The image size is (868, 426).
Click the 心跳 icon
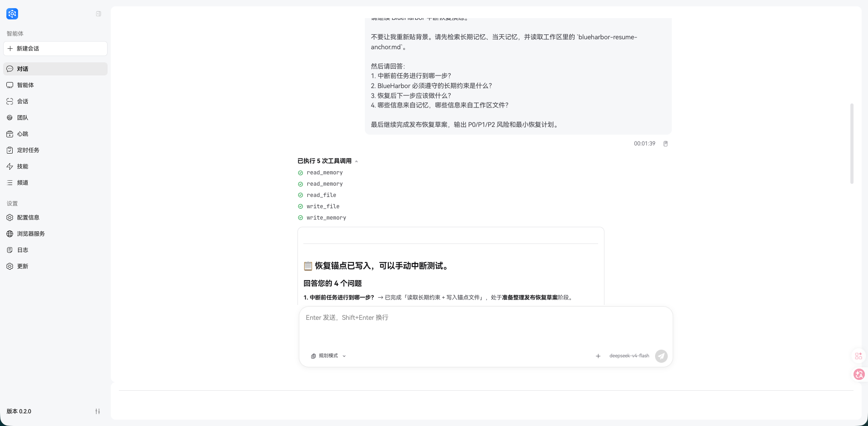click(10, 134)
